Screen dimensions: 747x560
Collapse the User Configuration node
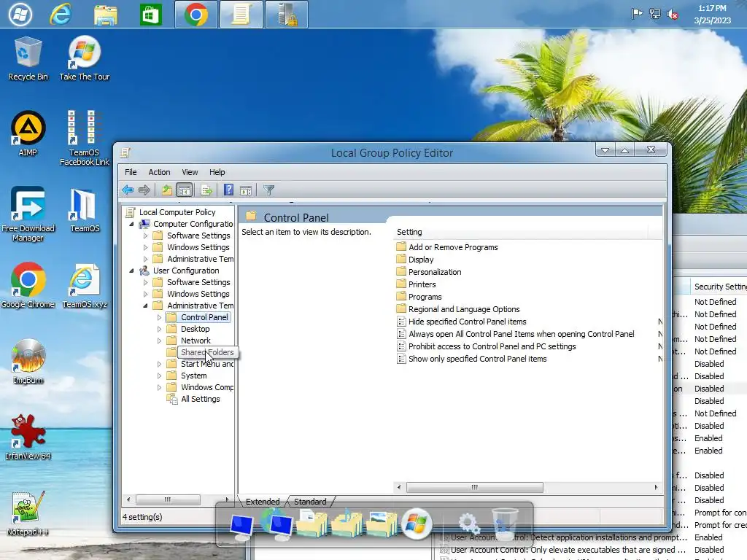click(x=131, y=271)
